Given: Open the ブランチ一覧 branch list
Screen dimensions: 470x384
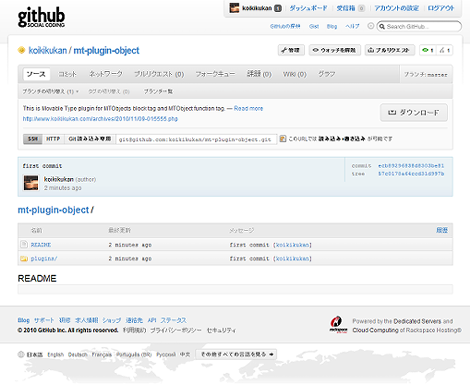Looking at the screenshot, I should click(x=158, y=91).
